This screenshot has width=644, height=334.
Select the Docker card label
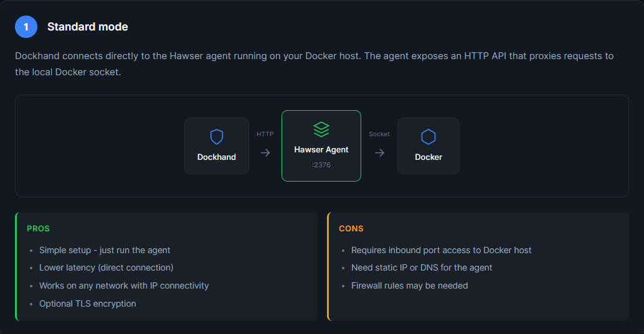coord(429,157)
